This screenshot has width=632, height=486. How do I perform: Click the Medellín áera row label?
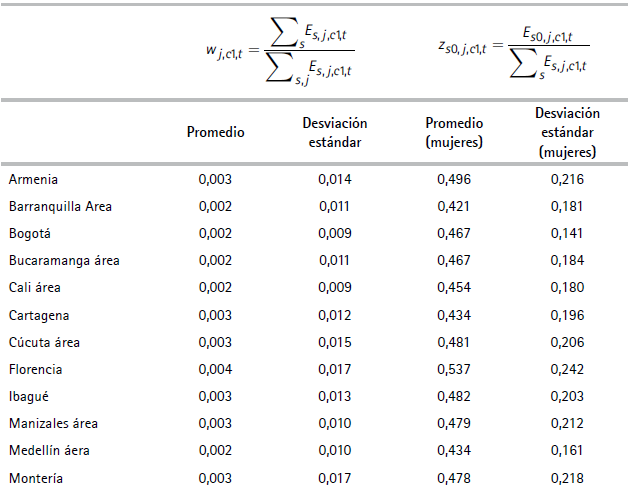click(x=52, y=450)
